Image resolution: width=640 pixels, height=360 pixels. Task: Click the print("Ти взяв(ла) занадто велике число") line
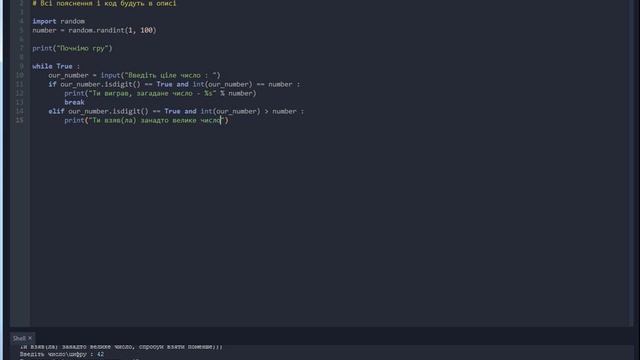147,120
